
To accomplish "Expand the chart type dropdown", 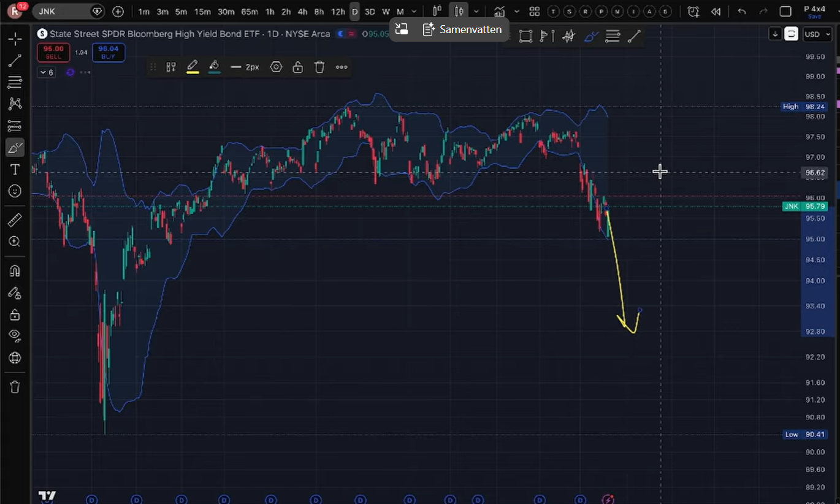I will (x=476, y=12).
